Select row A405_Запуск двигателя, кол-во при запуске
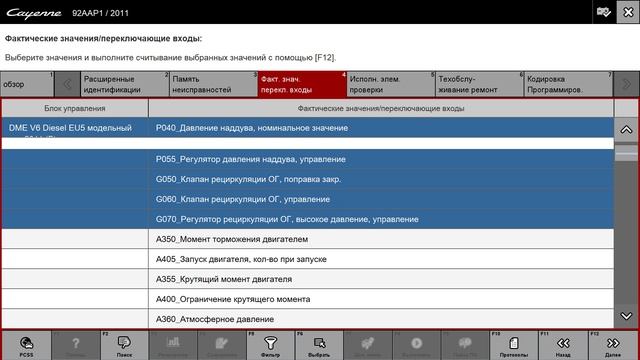 point(381,259)
